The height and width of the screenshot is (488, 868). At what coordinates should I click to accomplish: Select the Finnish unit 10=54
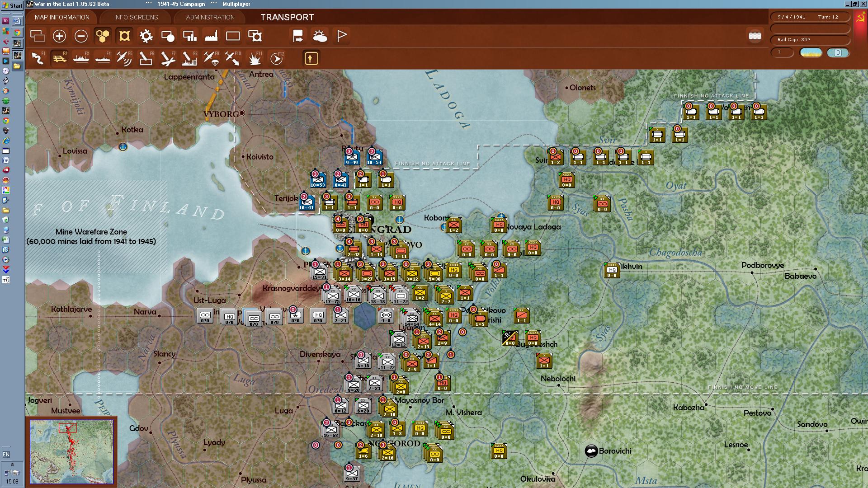point(374,157)
